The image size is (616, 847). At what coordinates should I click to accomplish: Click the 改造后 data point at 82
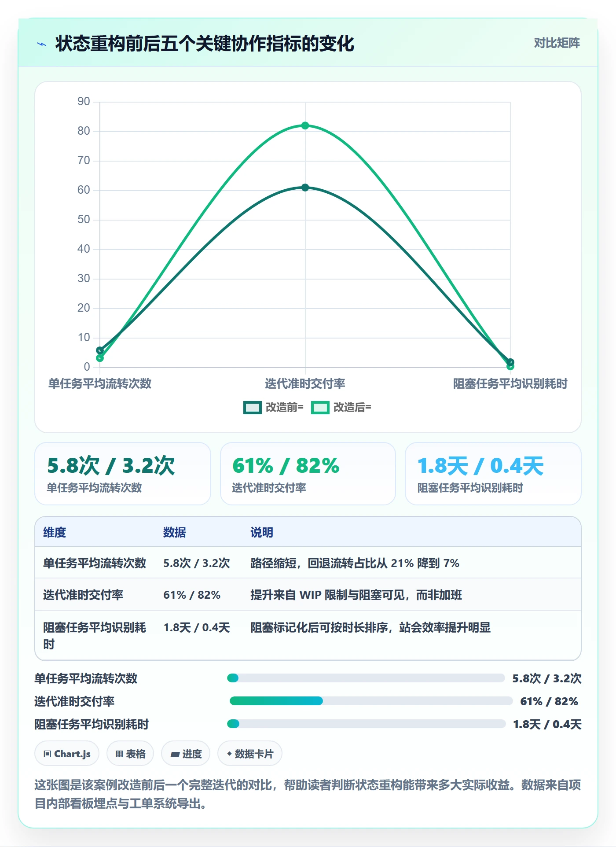[305, 125]
